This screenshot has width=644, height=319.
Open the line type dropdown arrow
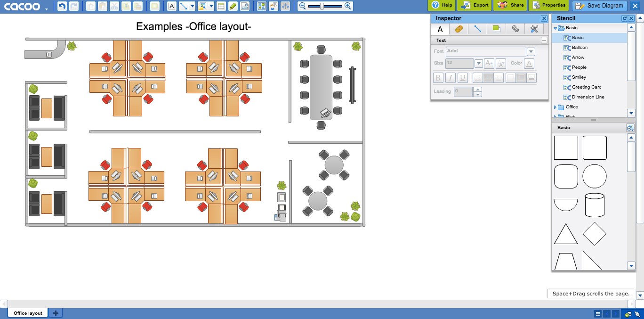192,6
